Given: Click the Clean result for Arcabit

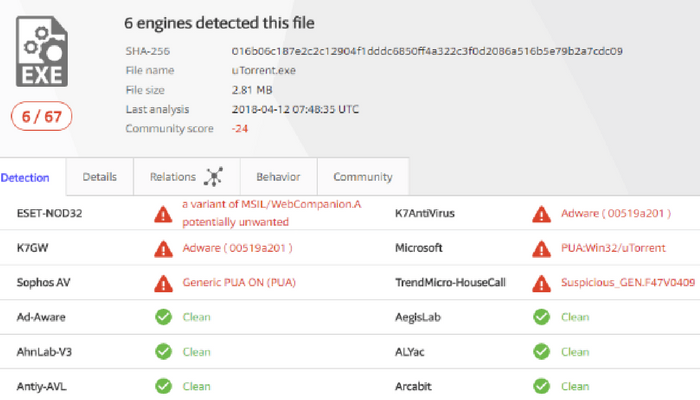Looking at the screenshot, I should click(x=575, y=386).
